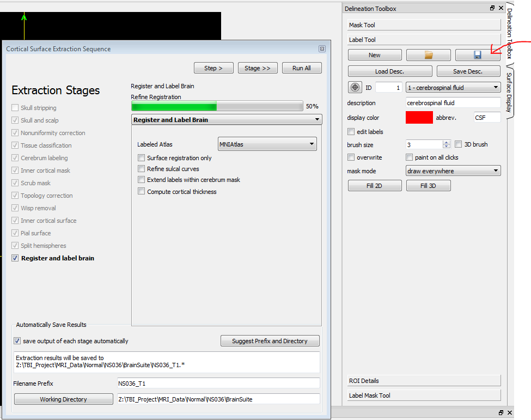The height and width of the screenshot is (420, 531).
Task: Uncheck Register and label brain stage
Action: coord(15,258)
